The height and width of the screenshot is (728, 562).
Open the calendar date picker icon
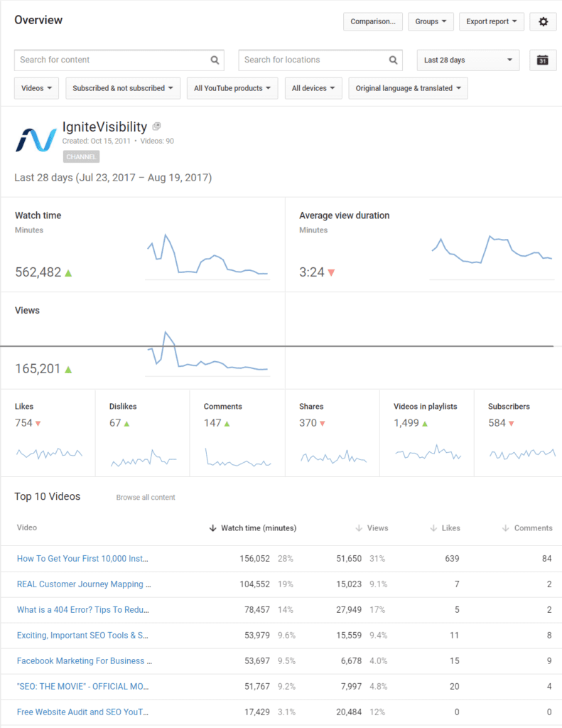(543, 60)
